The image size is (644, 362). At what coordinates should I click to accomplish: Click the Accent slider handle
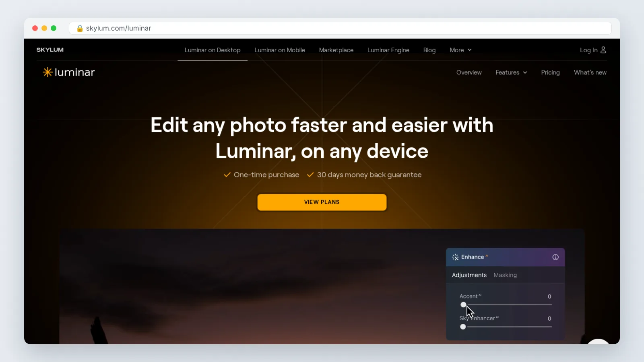[463, 305]
